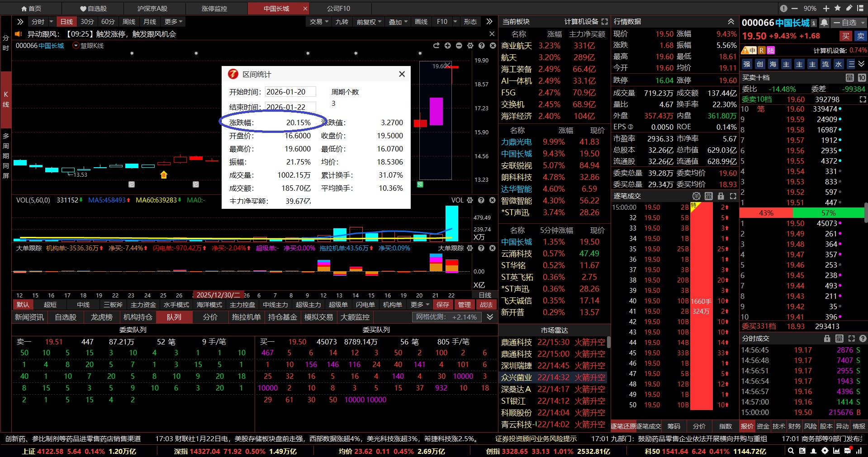The height and width of the screenshot is (457, 868).
Task: Click the lock icon in 分时成交 header
Action: [x=827, y=339]
